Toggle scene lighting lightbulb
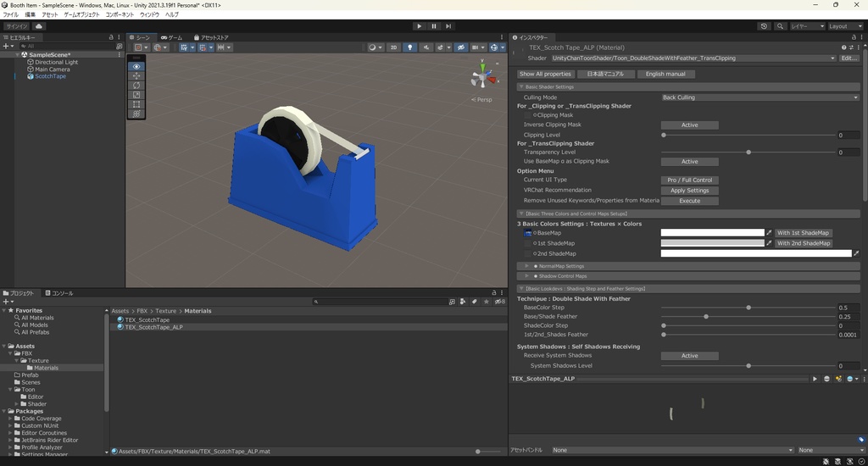This screenshot has height=466, width=868. (x=409, y=47)
